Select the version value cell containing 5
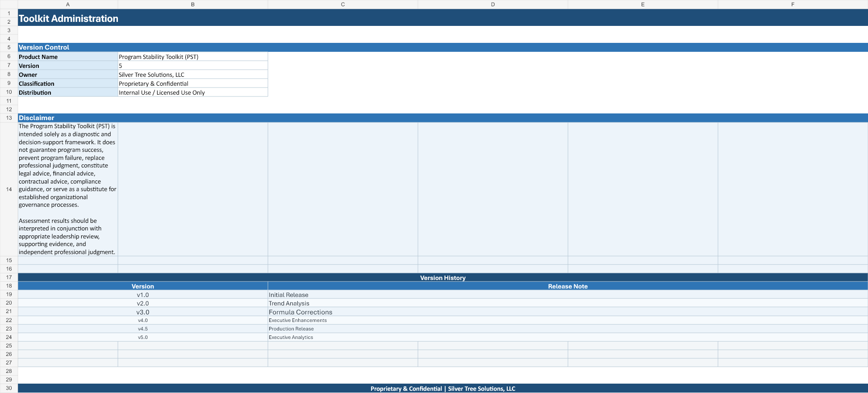The image size is (868, 393). coord(193,66)
